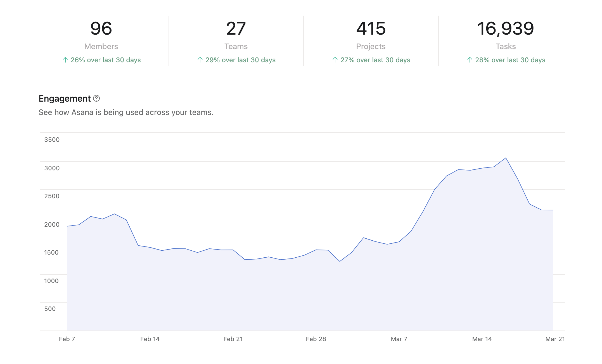Select the Tasks label
The image size is (602, 364).
506,46
